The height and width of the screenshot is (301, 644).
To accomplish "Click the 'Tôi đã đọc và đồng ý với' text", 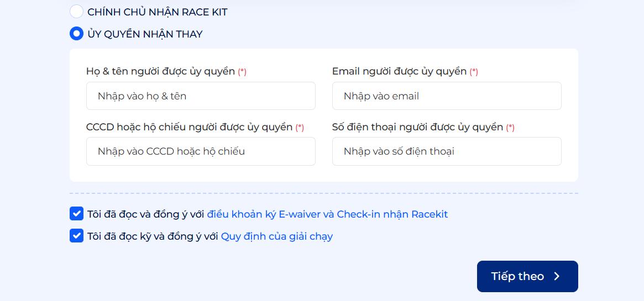I will click(x=145, y=214).
